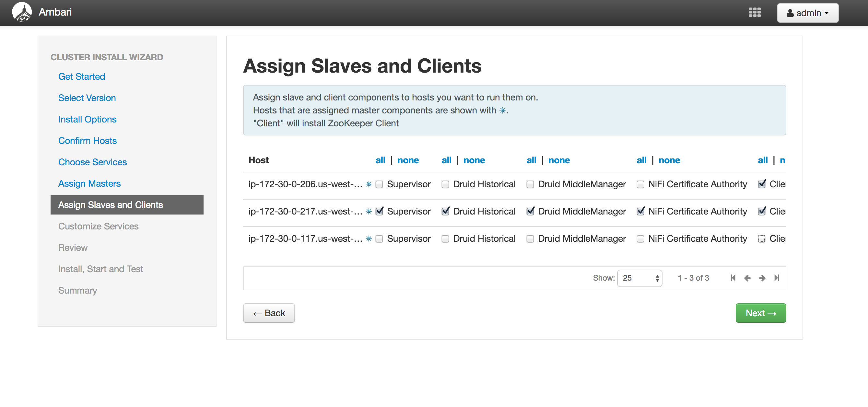Go to Choose Services wizard step
Viewport: 868px width, 407px height.
pyautogui.click(x=92, y=162)
